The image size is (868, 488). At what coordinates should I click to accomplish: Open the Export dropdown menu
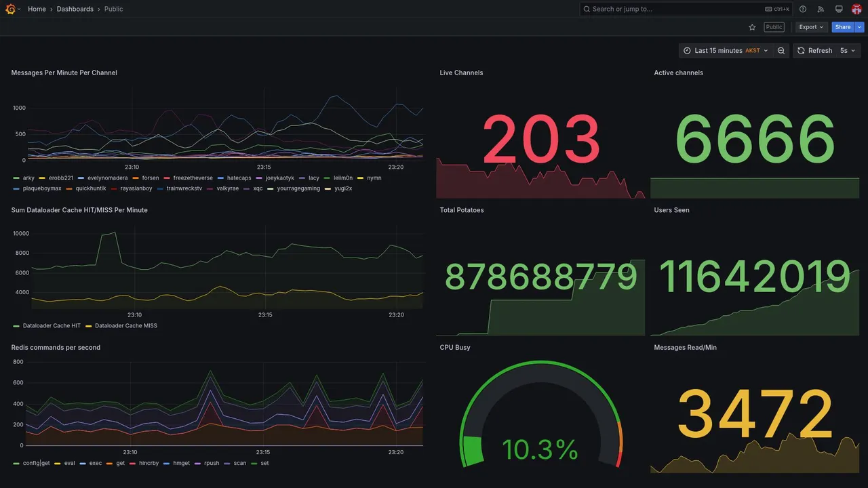tap(812, 27)
